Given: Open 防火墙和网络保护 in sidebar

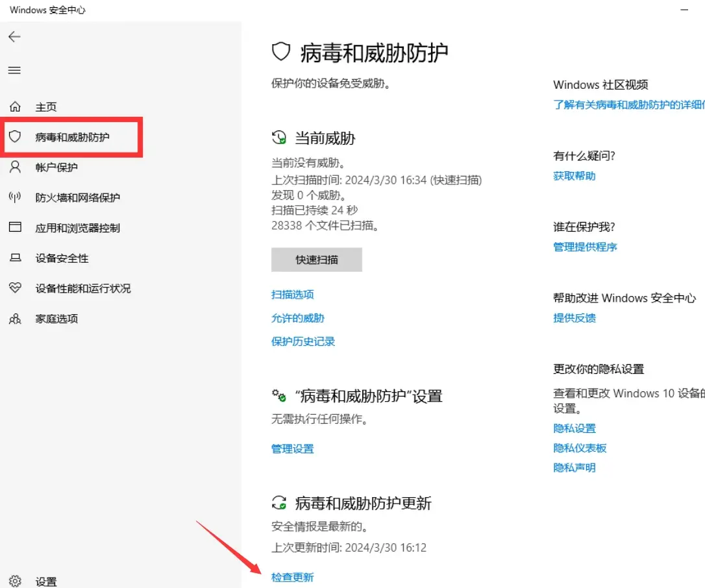Looking at the screenshot, I should click(78, 198).
